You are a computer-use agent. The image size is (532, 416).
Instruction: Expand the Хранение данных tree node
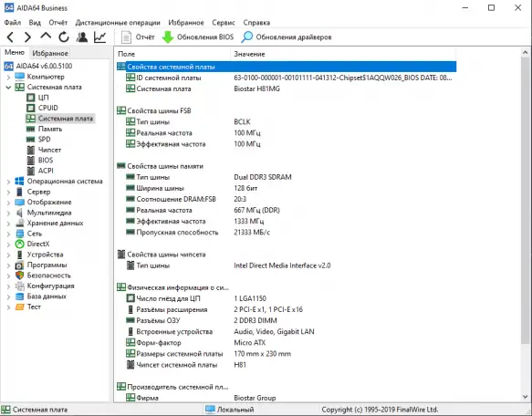(x=8, y=224)
